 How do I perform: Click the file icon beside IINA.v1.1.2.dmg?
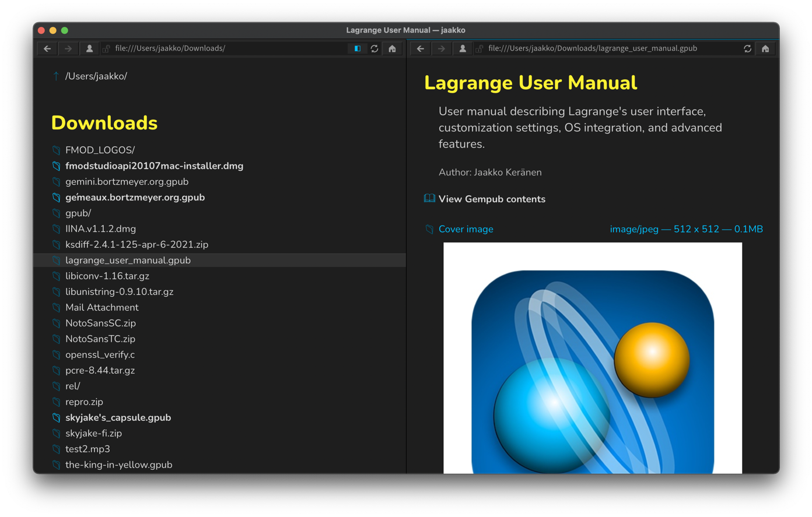click(x=56, y=229)
